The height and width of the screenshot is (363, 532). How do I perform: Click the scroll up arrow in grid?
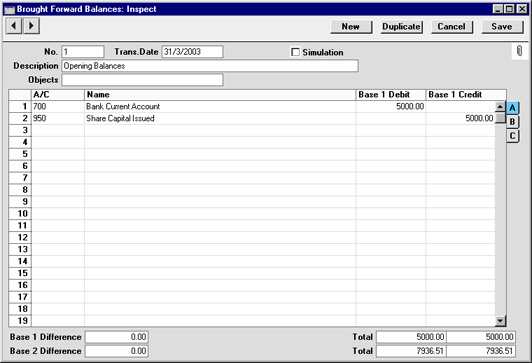(x=500, y=107)
